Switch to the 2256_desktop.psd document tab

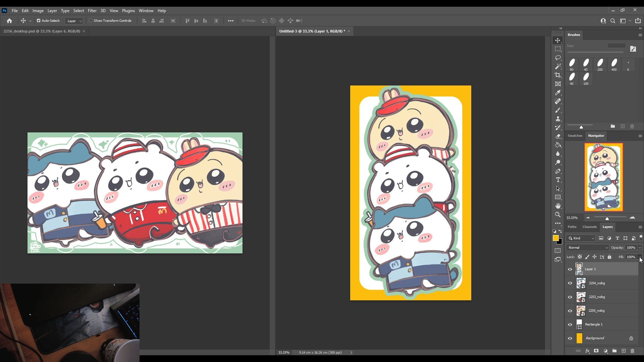tap(42, 31)
